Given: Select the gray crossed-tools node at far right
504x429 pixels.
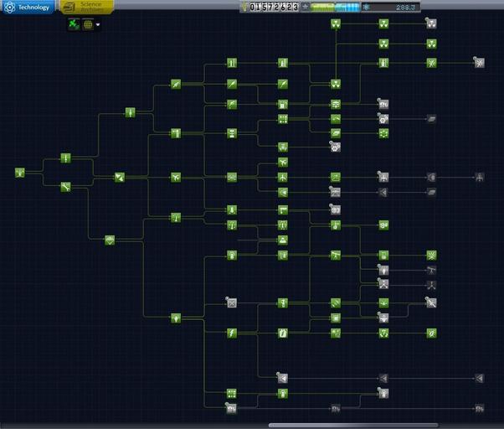Looking at the screenshot, I should click(x=479, y=63).
